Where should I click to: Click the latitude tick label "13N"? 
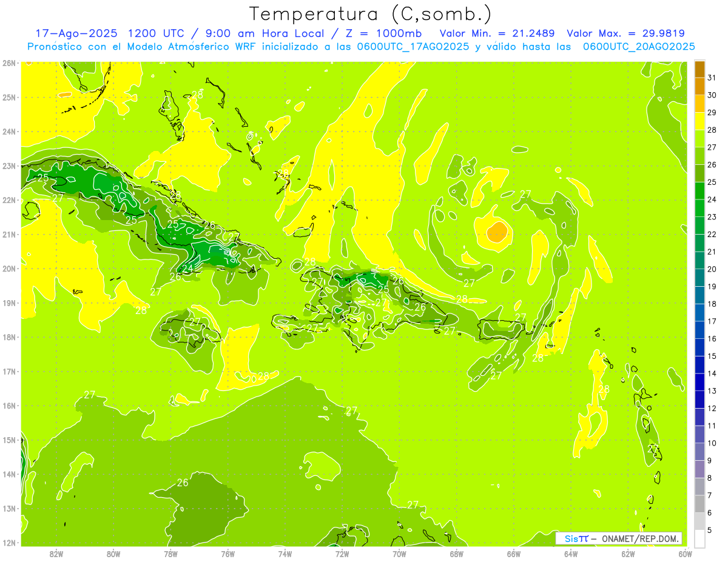[x=8, y=509]
